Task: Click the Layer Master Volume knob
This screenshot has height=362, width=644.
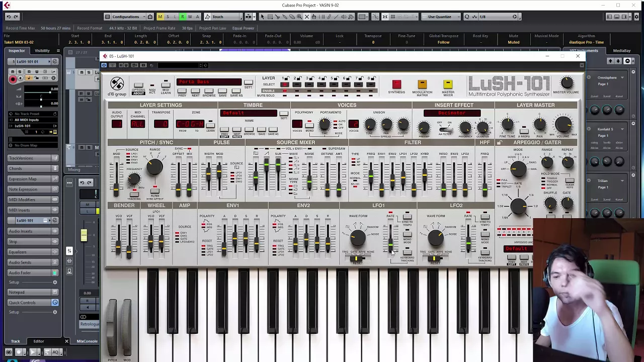Action: point(563,124)
